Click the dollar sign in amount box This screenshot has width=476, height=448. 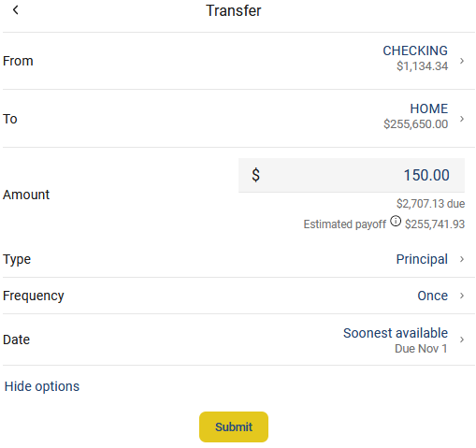255,175
